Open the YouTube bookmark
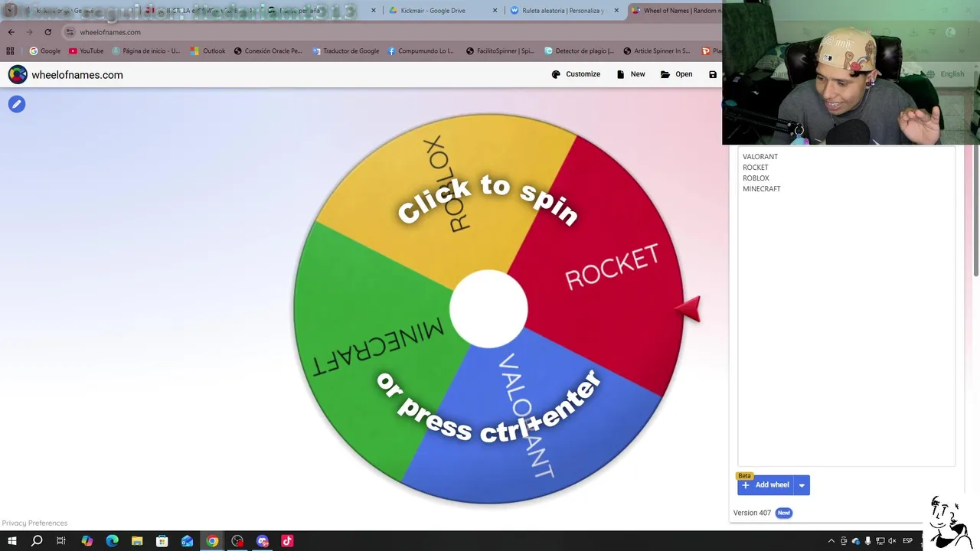This screenshot has height=551, width=980. pos(86,51)
